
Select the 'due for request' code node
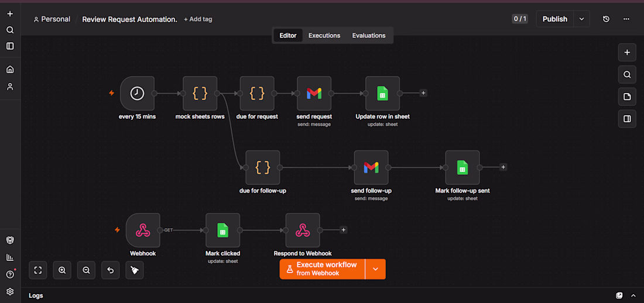(x=257, y=93)
